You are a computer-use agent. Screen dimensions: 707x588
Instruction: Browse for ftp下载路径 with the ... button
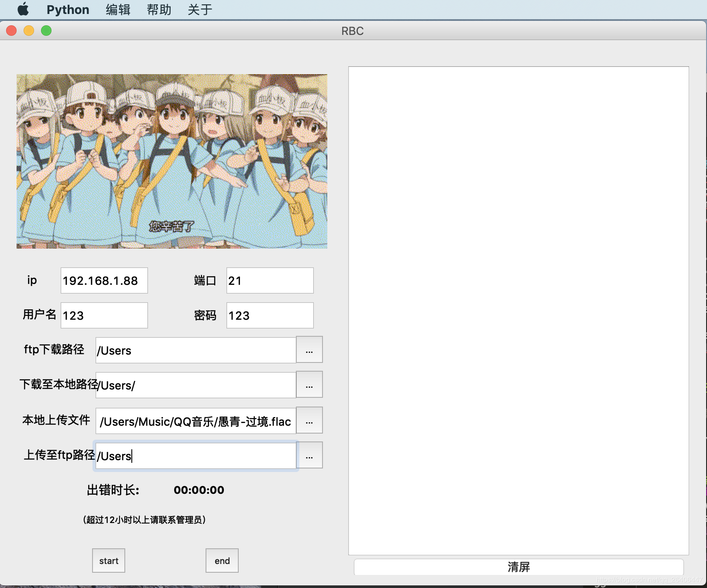click(x=309, y=350)
